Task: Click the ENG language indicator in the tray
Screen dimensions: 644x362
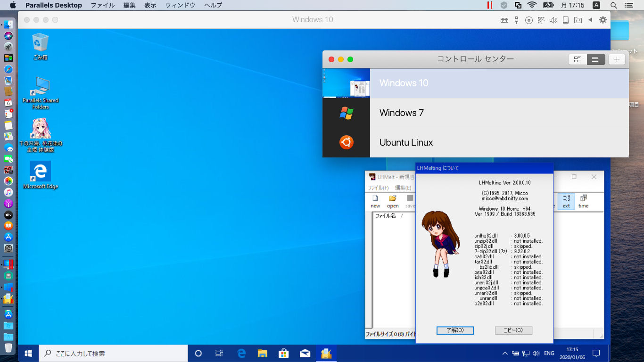Action: (x=549, y=353)
